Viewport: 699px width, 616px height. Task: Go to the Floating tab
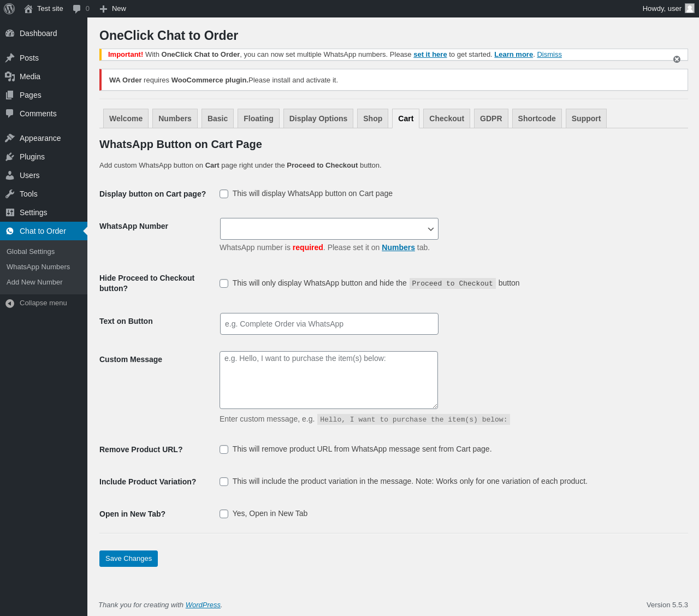258,119
